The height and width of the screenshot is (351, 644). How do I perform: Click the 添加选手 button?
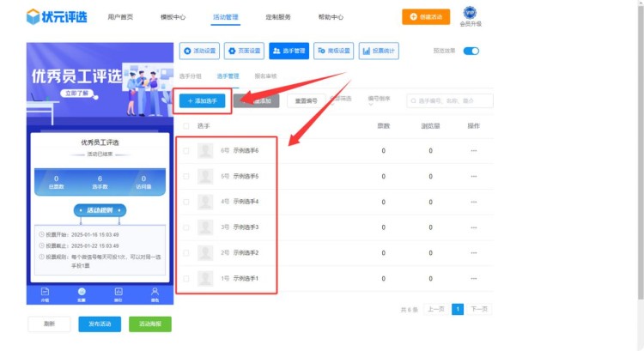[x=203, y=100]
